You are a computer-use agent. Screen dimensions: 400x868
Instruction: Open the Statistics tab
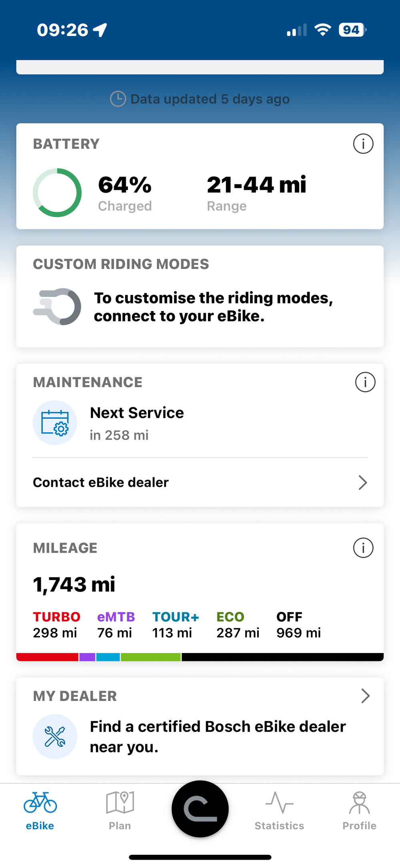[279, 810]
